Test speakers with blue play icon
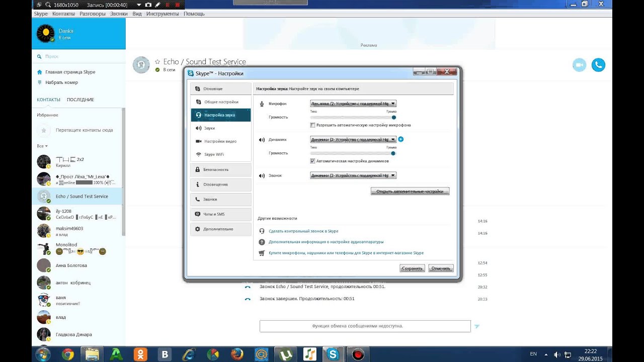The height and width of the screenshot is (362, 644). click(x=401, y=139)
